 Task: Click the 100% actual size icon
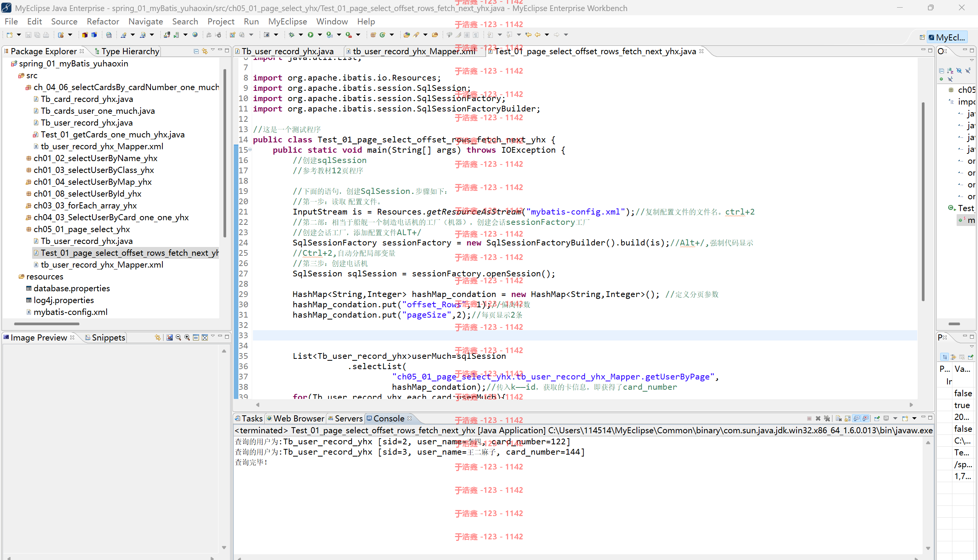coord(196,337)
